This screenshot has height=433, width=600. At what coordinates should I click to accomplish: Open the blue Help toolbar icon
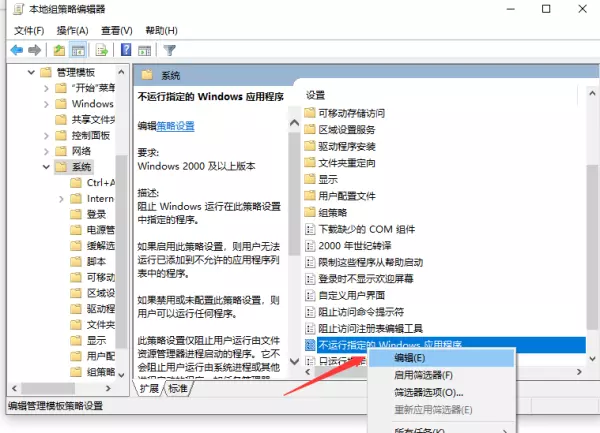(126, 50)
